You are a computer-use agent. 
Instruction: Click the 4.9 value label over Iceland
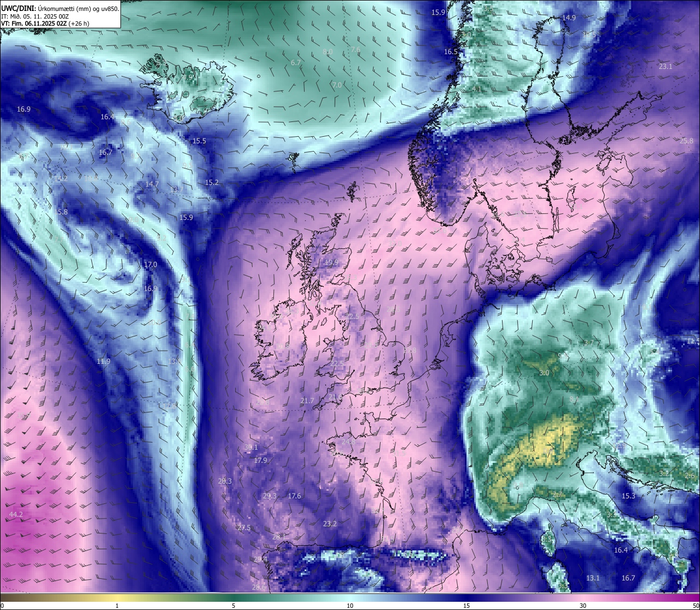point(189,78)
